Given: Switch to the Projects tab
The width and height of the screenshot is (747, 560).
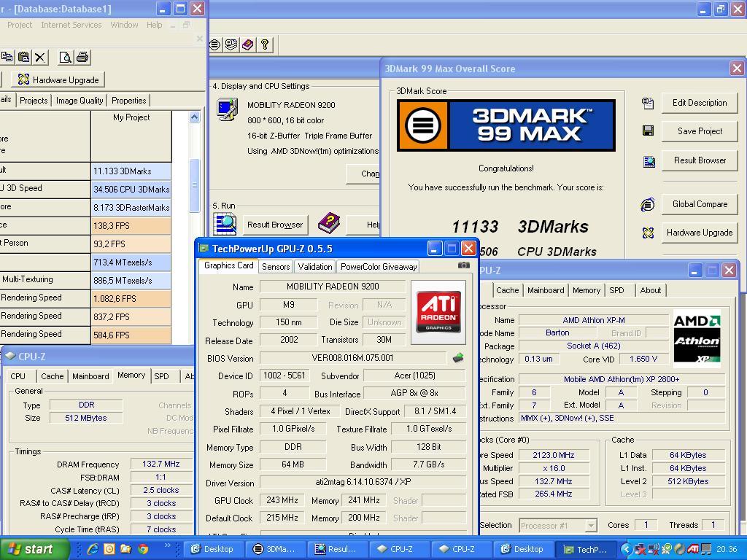Looking at the screenshot, I should pyautogui.click(x=34, y=101).
